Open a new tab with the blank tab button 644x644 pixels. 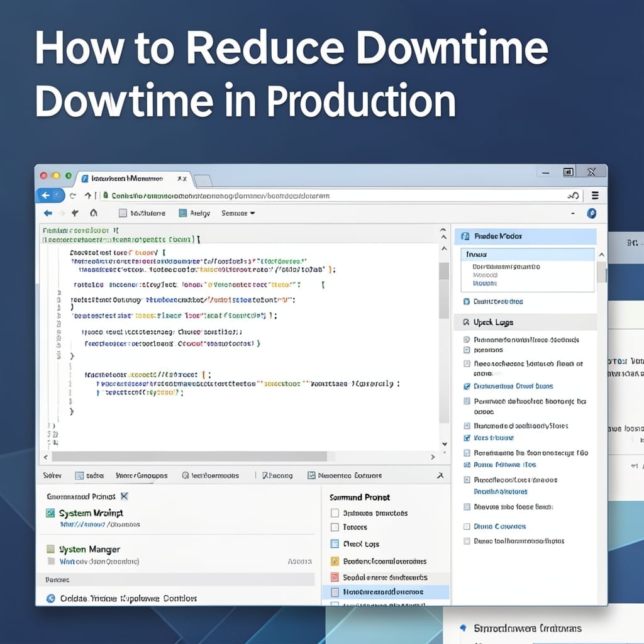203,180
